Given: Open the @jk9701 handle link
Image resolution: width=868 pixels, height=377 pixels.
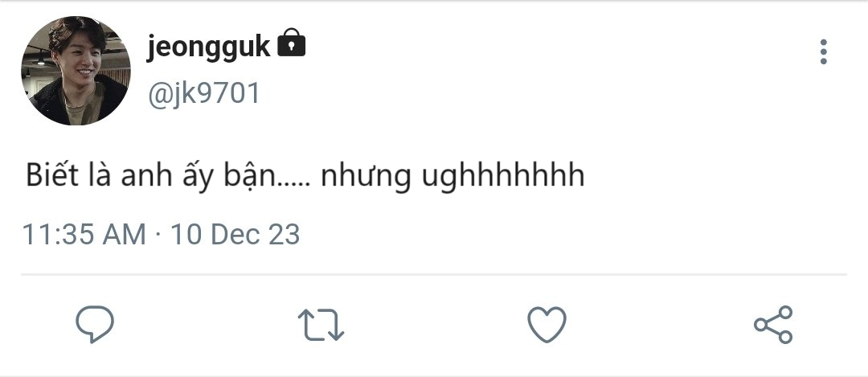Looking at the screenshot, I should coord(203,93).
